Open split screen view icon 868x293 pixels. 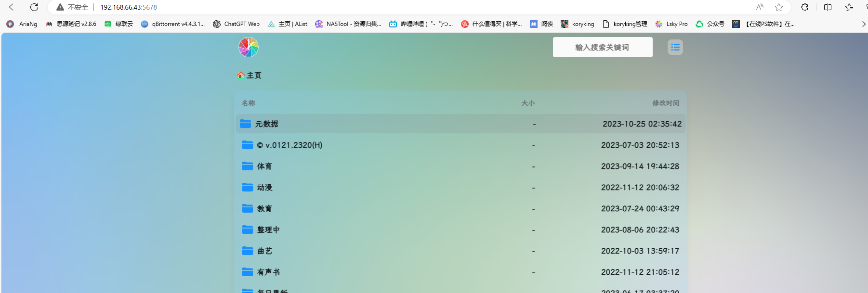pos(828,7)
